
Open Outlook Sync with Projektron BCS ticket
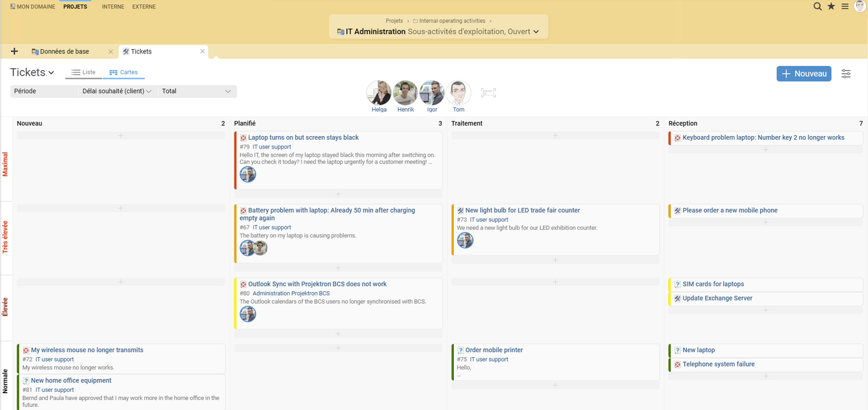click(317, 285)
